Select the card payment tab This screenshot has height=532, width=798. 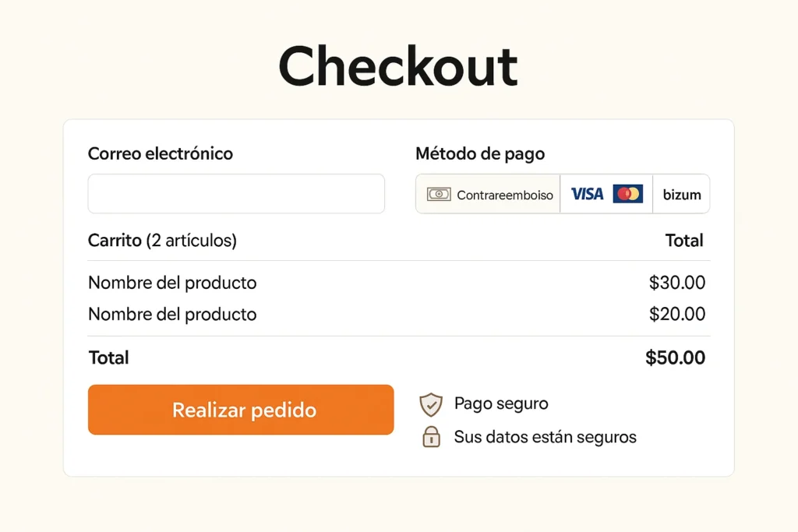click(x=607, y=193)
